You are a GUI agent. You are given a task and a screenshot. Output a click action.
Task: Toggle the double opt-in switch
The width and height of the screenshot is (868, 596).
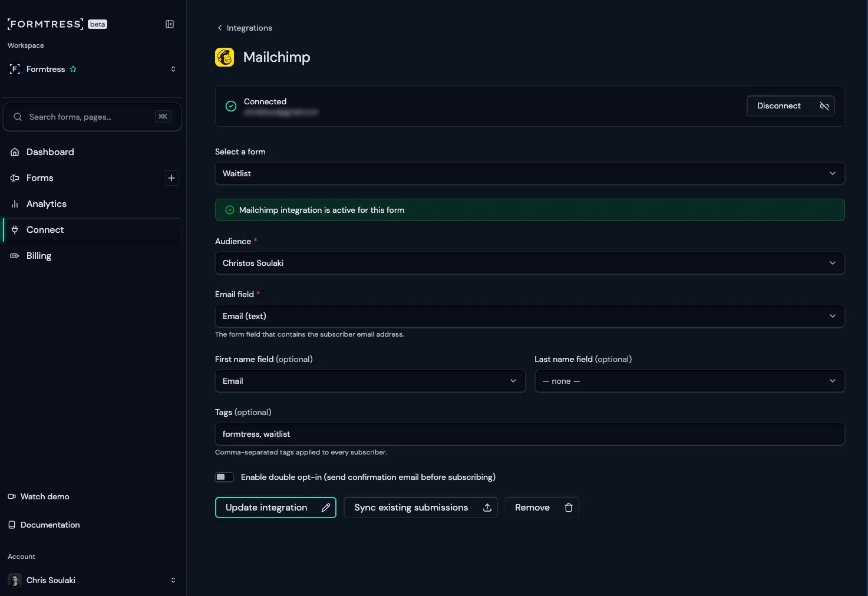point(225,477)
